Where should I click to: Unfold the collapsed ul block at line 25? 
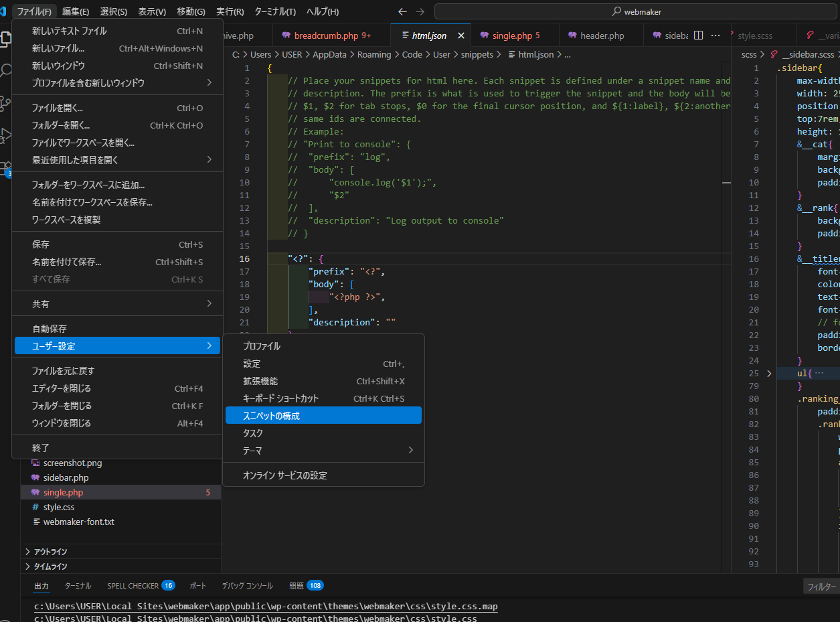[768, 373]
